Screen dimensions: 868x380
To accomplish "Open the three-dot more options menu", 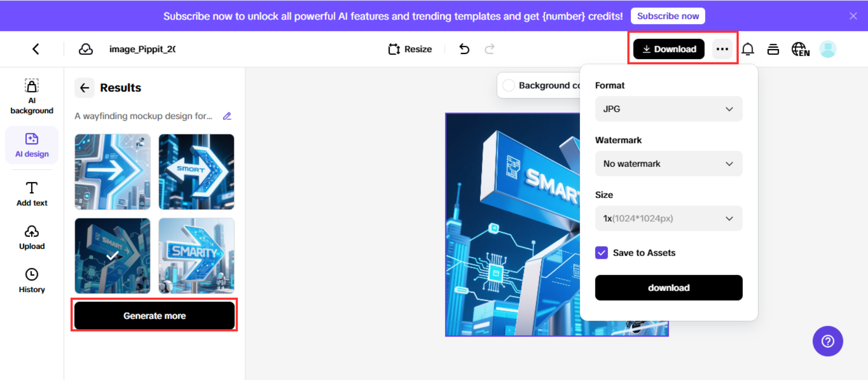I will [722, 49].
